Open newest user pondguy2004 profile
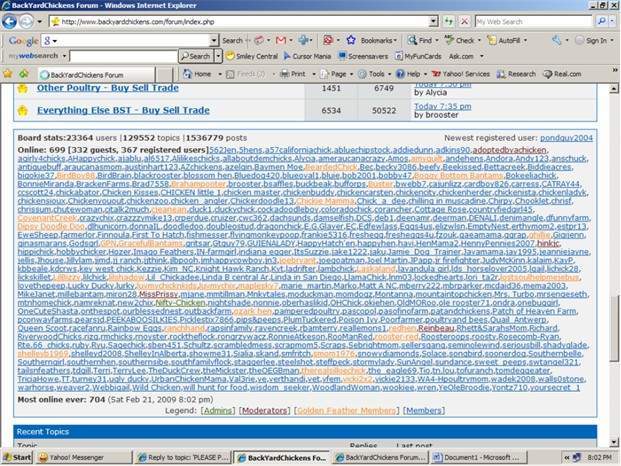The width and height of the screenshot is (621, 466). tap(566, 138)
